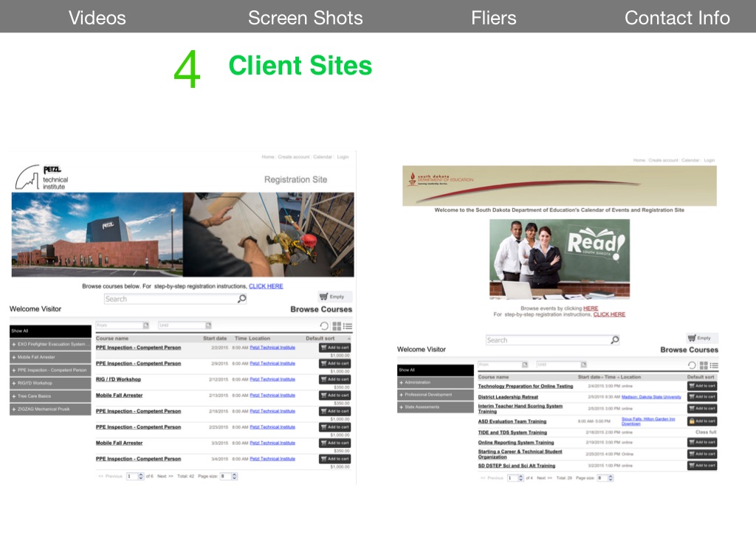Image resolution: width=756 pixels, height=552 pixels.
Task: Expand the Professional Development category
Action: (435, 395)
